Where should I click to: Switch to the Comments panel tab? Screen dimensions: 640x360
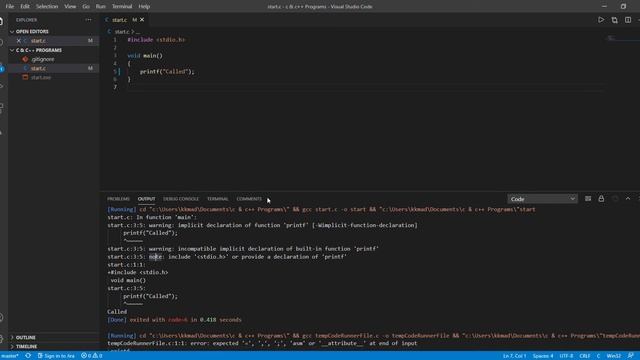[x=249, y=199]
